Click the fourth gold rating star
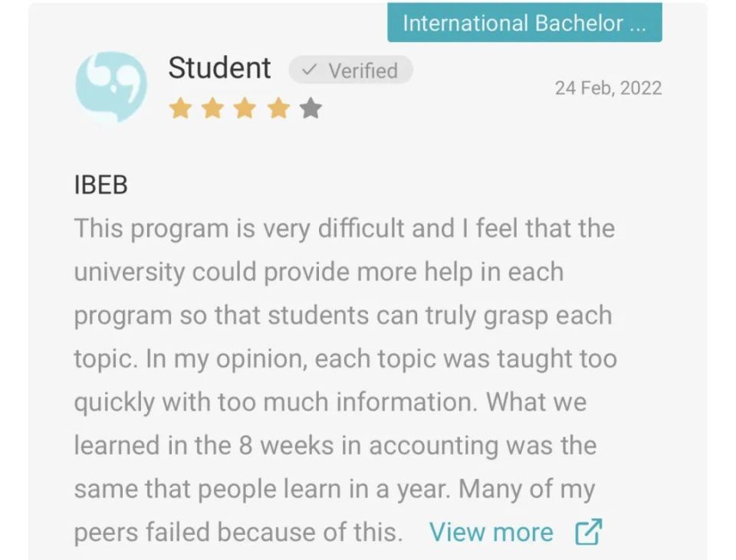The width and height of the screenshot is (736, 560). [278, 109]
